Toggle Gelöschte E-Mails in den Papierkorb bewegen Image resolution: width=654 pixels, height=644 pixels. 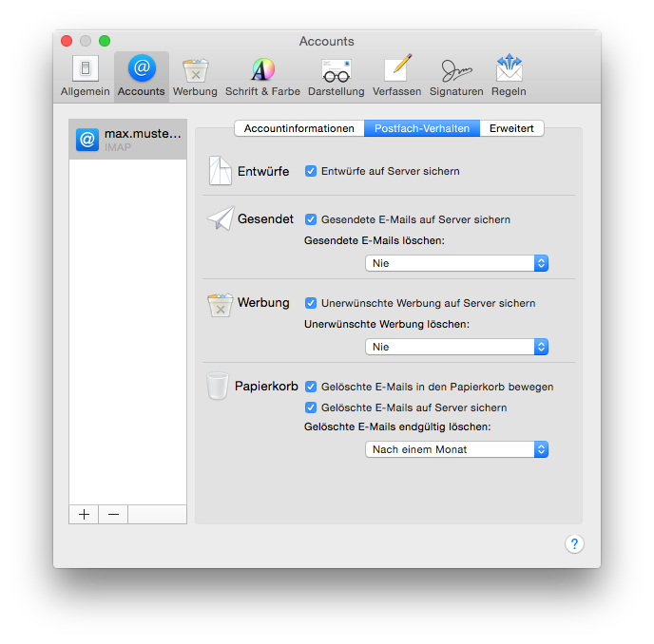[x=311, y=387]
